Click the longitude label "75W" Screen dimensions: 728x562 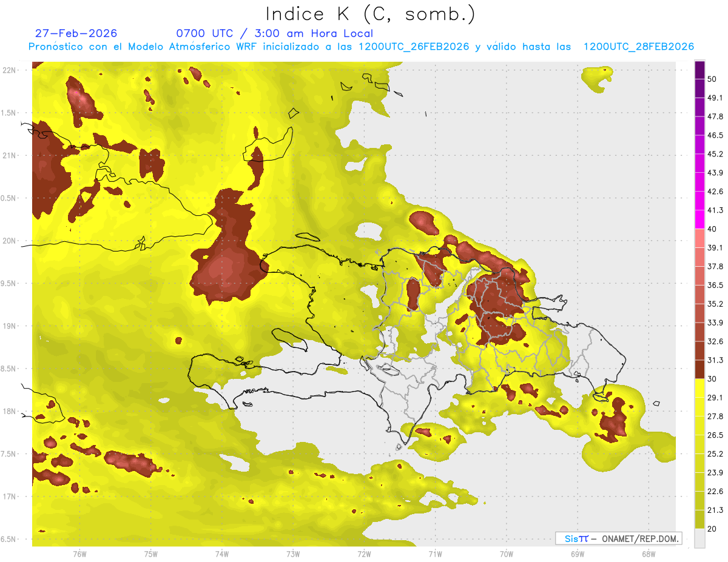click(x=151, y=554)
